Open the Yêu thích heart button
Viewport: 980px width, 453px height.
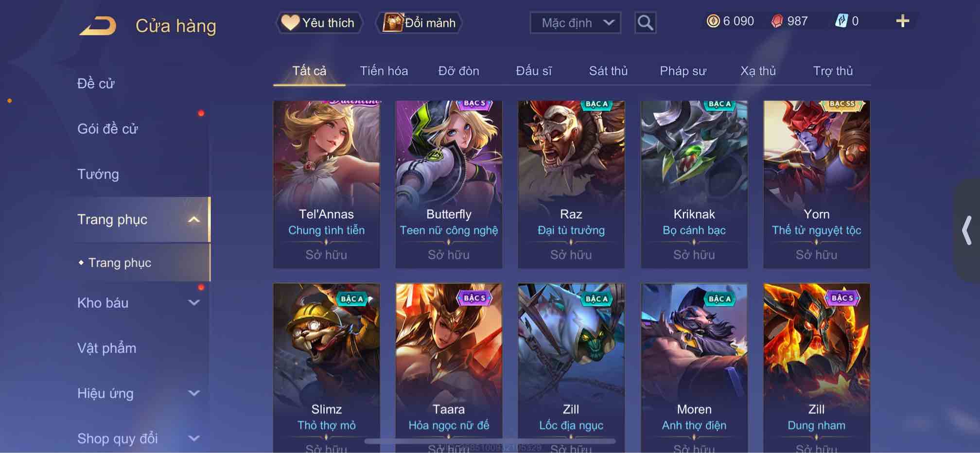[x=319, y=23]
